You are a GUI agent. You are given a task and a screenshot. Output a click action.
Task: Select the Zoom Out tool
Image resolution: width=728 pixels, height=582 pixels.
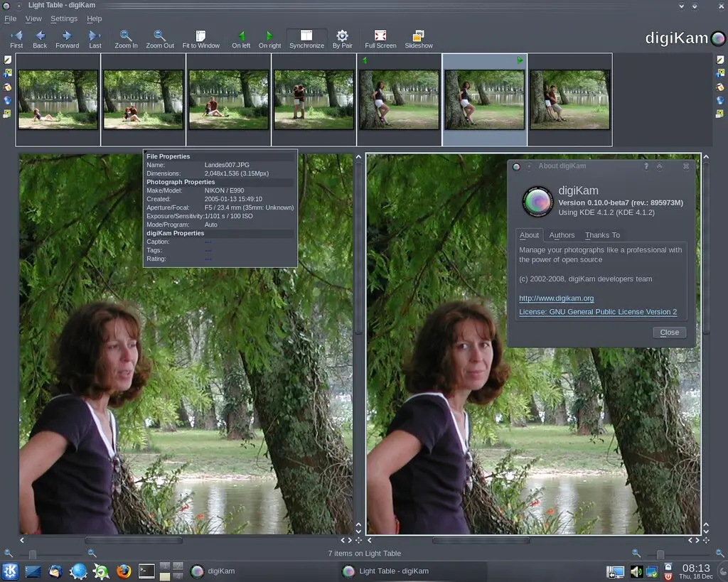click(161, 37)
